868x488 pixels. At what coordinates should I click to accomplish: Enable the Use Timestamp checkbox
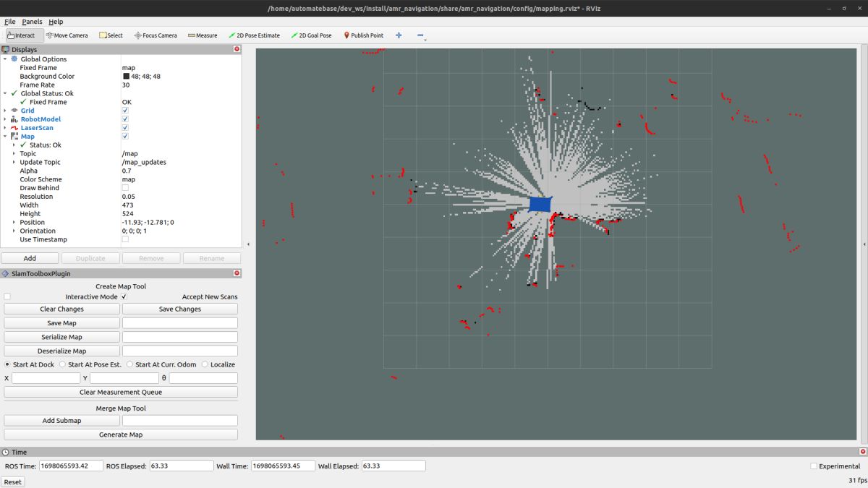[125, 239]
